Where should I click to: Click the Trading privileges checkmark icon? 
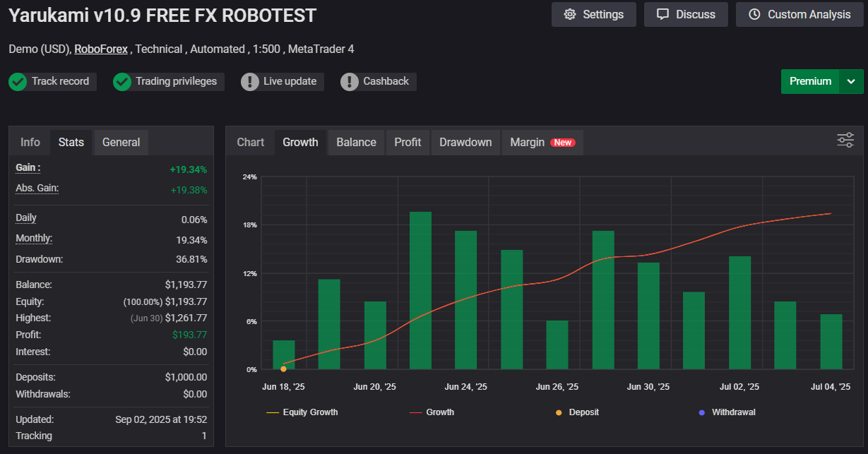[x=122, y=82]
